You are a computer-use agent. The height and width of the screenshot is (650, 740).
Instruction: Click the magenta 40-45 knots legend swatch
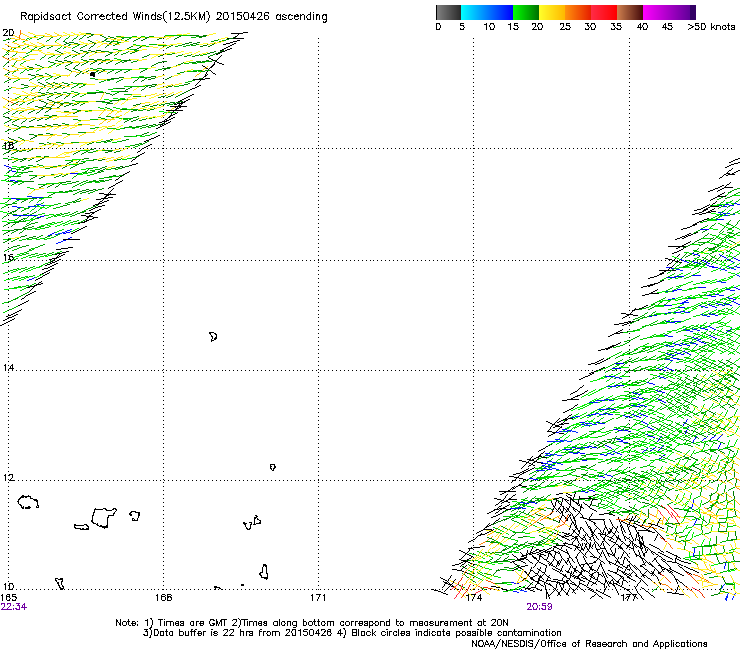tap(656, 12)
